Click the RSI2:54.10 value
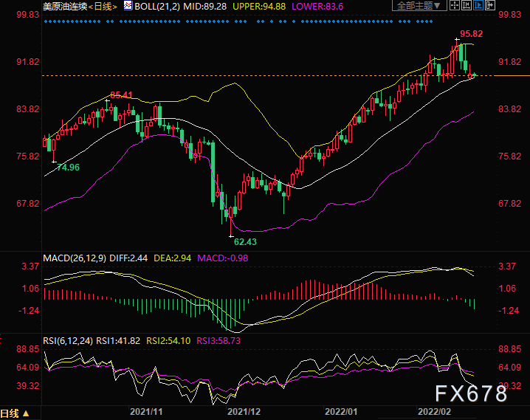This screenshot has width=530, height=420. [168, 340]
